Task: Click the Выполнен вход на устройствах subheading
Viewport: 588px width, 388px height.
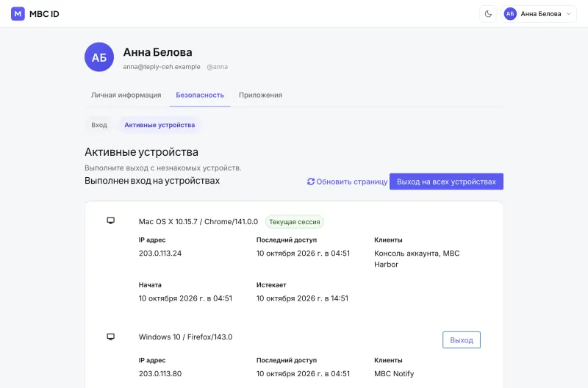Action: pos(152,181)
